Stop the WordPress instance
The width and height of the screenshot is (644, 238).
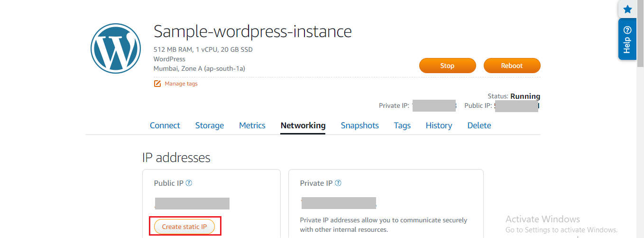[447, 66]
